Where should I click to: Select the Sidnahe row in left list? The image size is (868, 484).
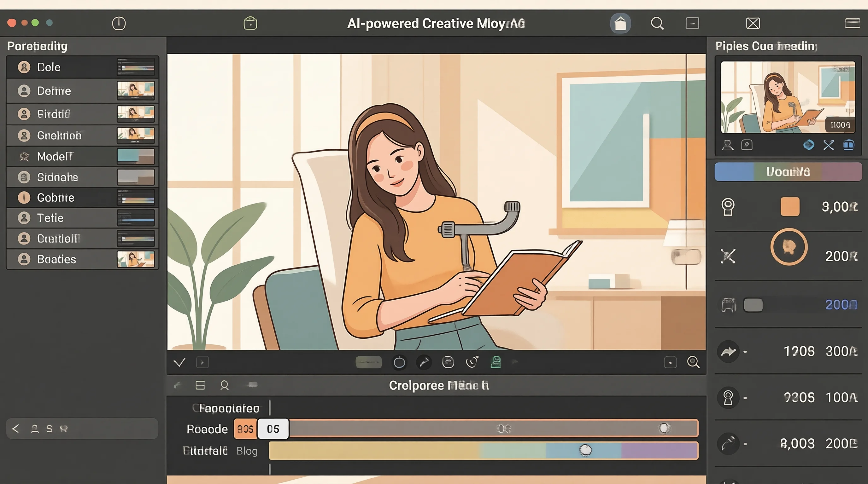click(82, 177)
